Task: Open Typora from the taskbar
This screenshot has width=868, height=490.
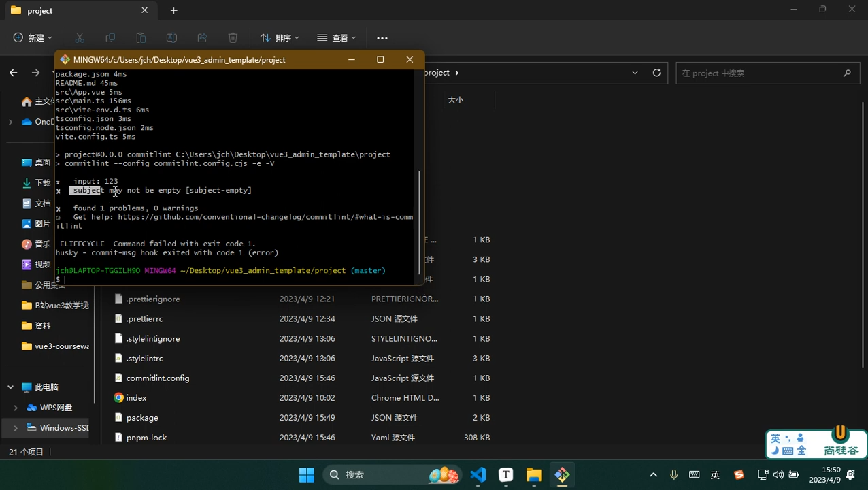Action: coord(506,474)
